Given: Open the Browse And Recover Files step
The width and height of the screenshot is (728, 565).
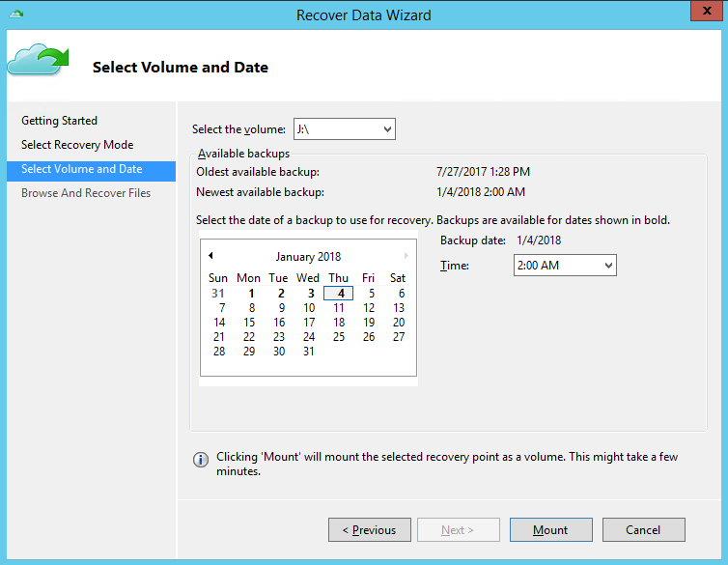Looking at the screenshot, I should (86, 193).
